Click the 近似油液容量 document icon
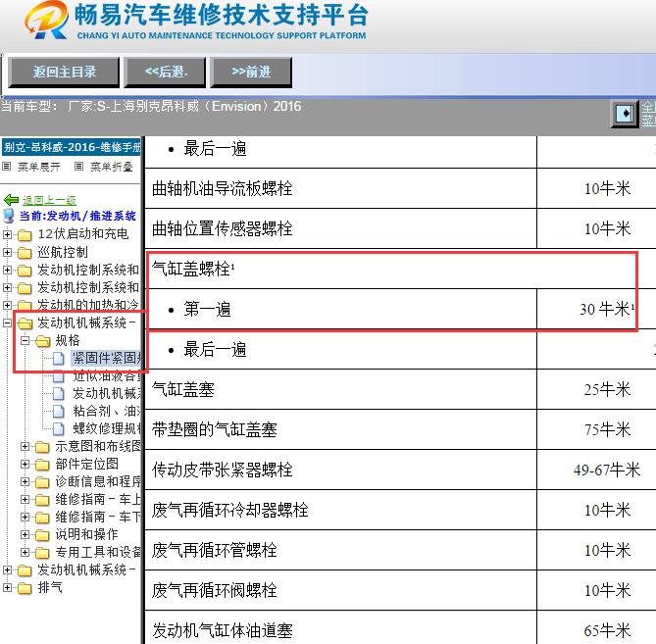Image resolution: width=656 pixels, height=644 pixels. (59, 376)
